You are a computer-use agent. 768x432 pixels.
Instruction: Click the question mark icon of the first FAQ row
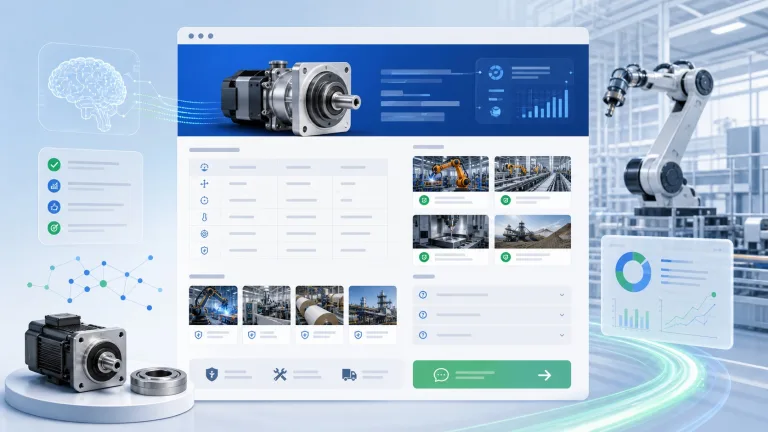click(423, 295)
